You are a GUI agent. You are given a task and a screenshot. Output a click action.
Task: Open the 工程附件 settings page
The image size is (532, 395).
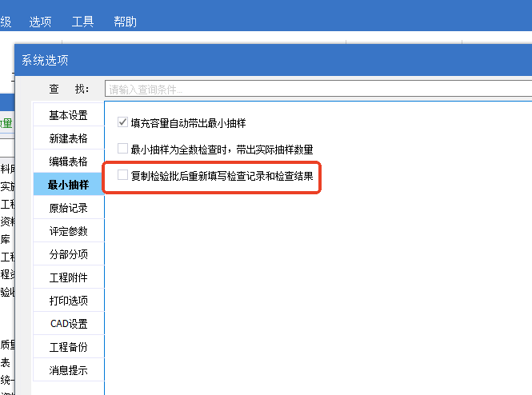(68, 277)
